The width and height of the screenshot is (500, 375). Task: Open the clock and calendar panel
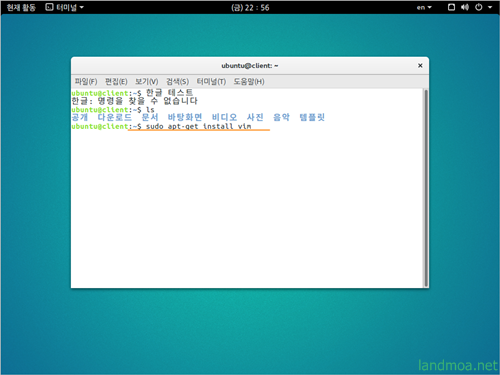(250, 7)
